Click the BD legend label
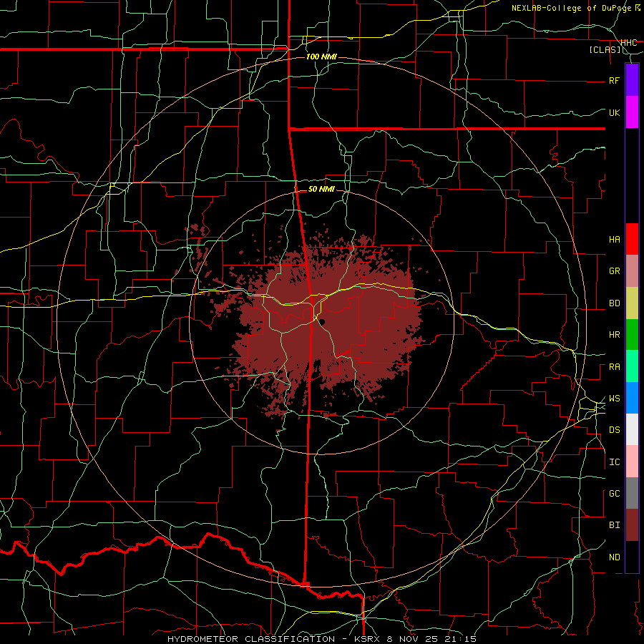This screenshot has height=644, width=644. pos(614,303)
